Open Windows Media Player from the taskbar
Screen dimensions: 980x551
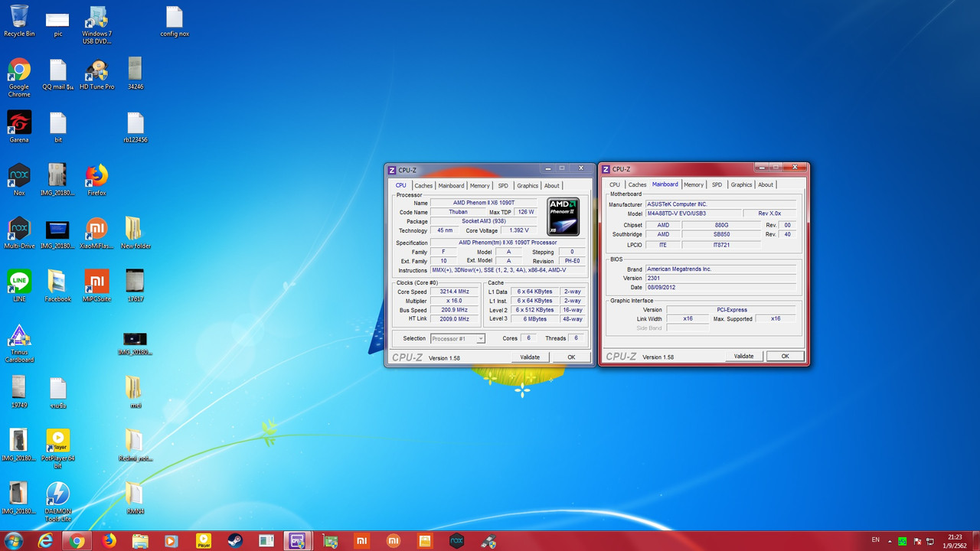[x=171, y=541]
